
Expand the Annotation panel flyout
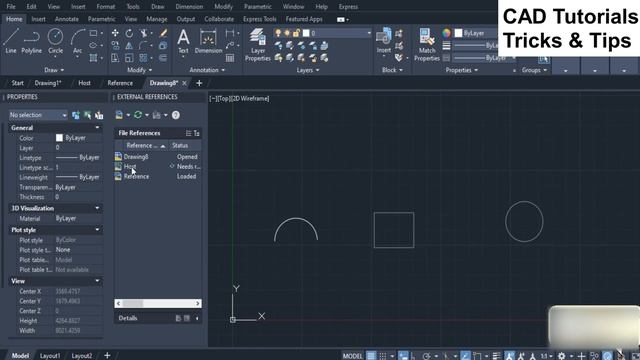(207, 70)
